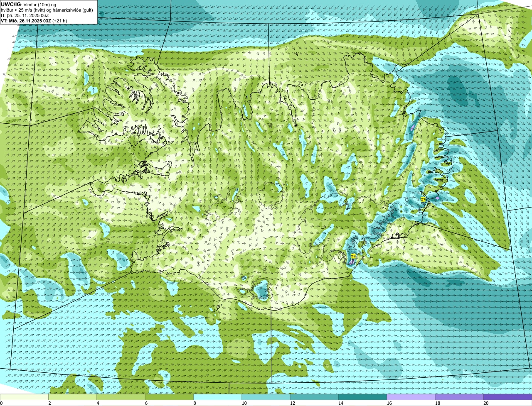Select the 16–18 m/s legend color swatch
532x406 pixels.
click(x=411, y=397)
